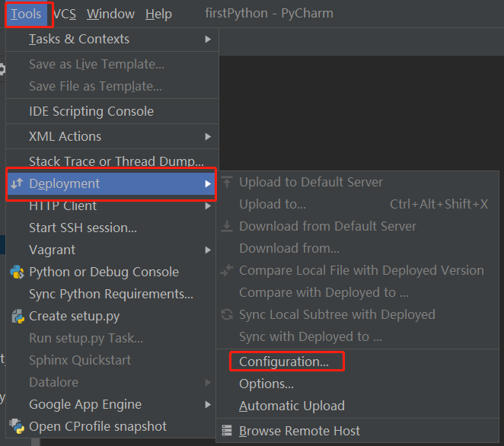Click the download arrow icon
The image size is (504, 446).
pos(227,226)
